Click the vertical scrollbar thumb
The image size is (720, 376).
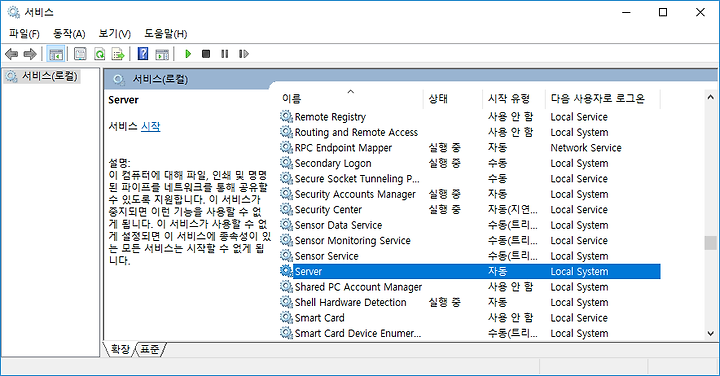tap(710, 243)
